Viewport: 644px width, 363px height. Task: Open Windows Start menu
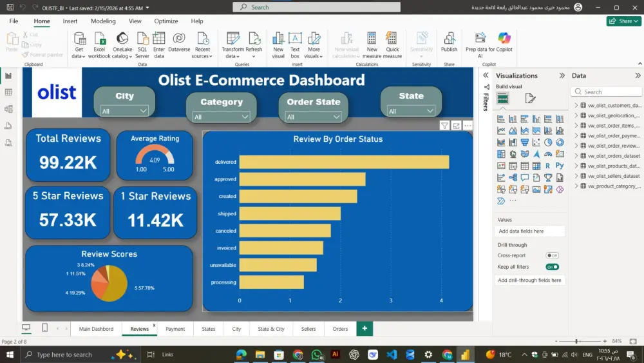click(10, 355)
